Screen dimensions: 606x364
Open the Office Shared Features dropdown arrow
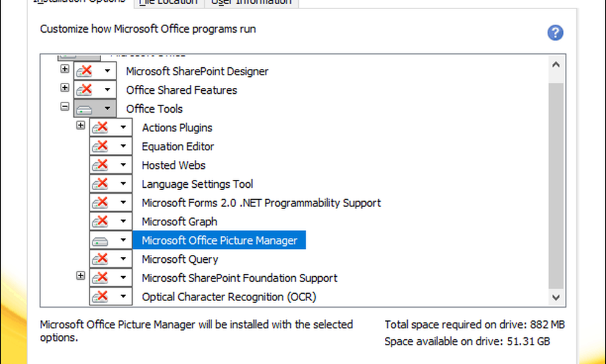tap(107, 90)
